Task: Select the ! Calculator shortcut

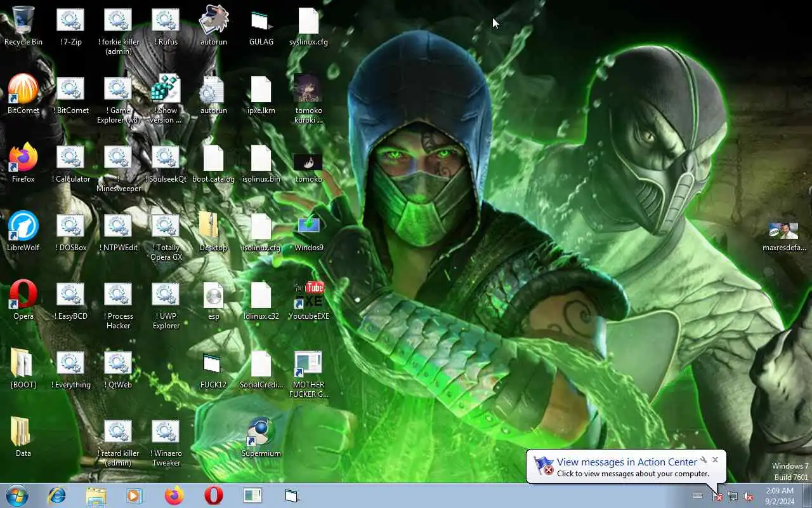Action: tap(71, 163)
